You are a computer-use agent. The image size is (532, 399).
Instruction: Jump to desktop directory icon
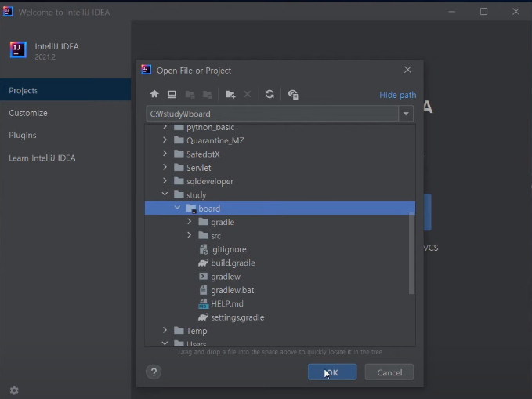click(172, 94)
